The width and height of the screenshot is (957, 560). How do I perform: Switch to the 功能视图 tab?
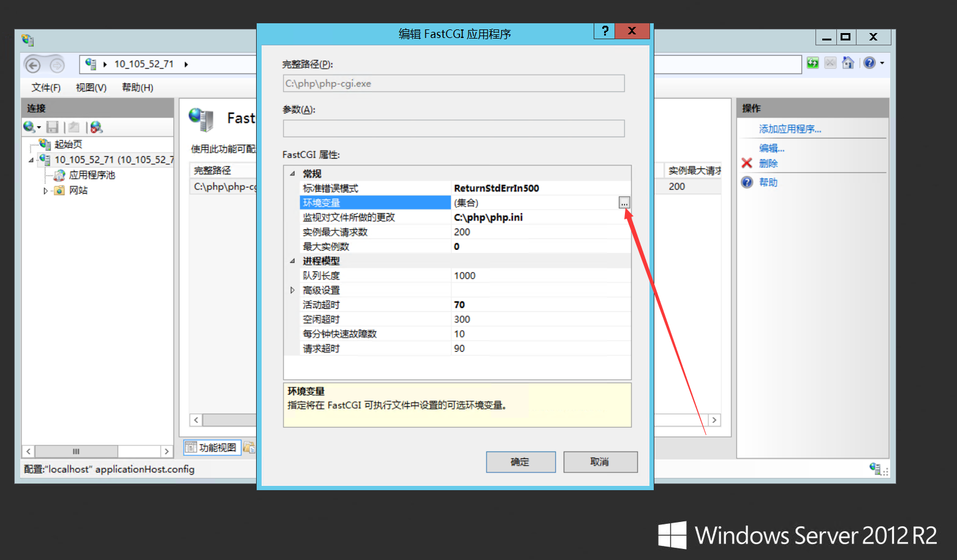click(x=211, y=448)
